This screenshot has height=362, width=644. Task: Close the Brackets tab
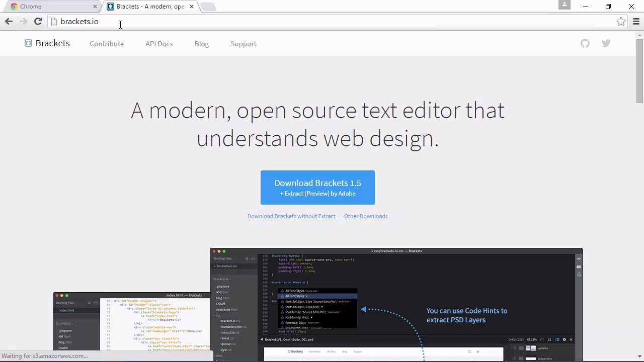[191, 7]
